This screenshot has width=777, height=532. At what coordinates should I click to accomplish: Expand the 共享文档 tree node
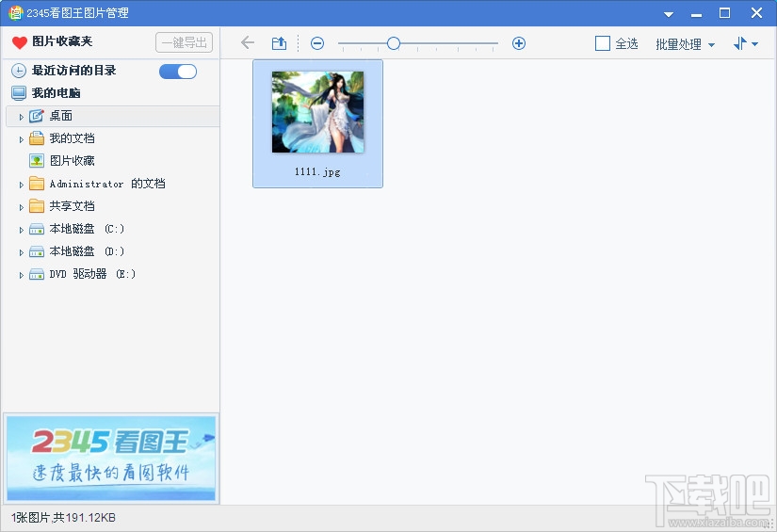point(21,207)
